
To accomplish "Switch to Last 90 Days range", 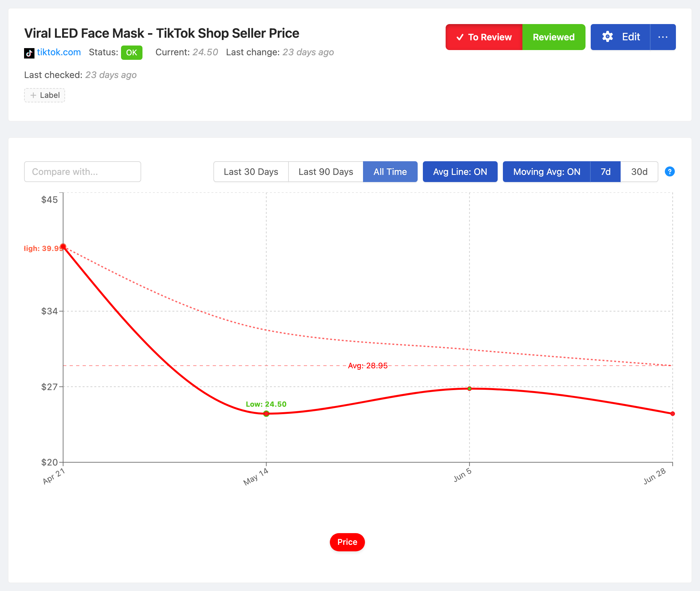I will pos(326,172).
